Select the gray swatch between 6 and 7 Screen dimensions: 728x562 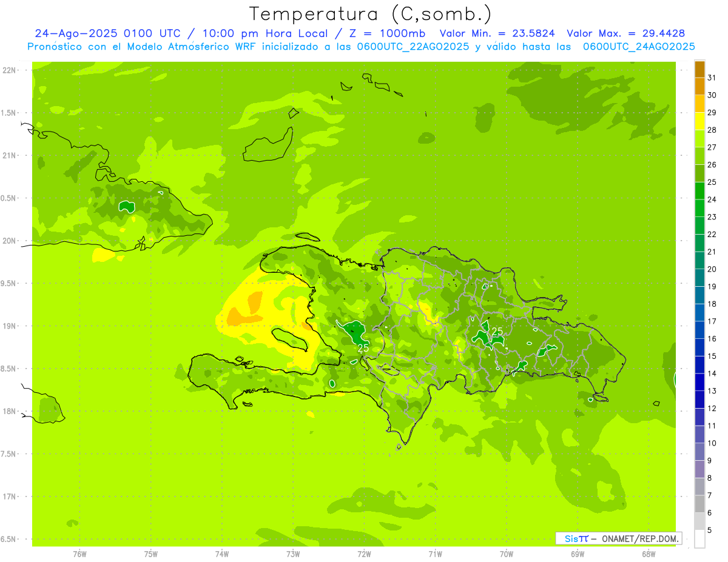699,504
